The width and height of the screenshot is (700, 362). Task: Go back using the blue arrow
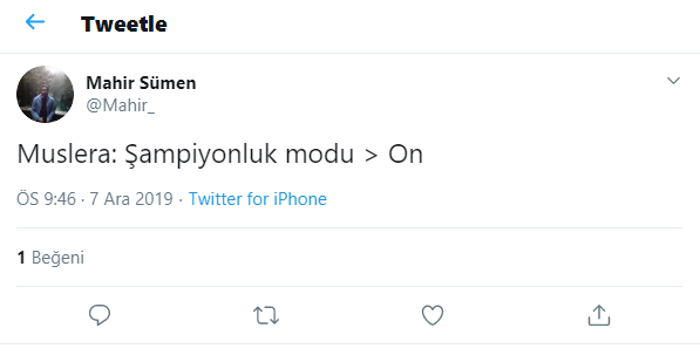click(35, 21)
